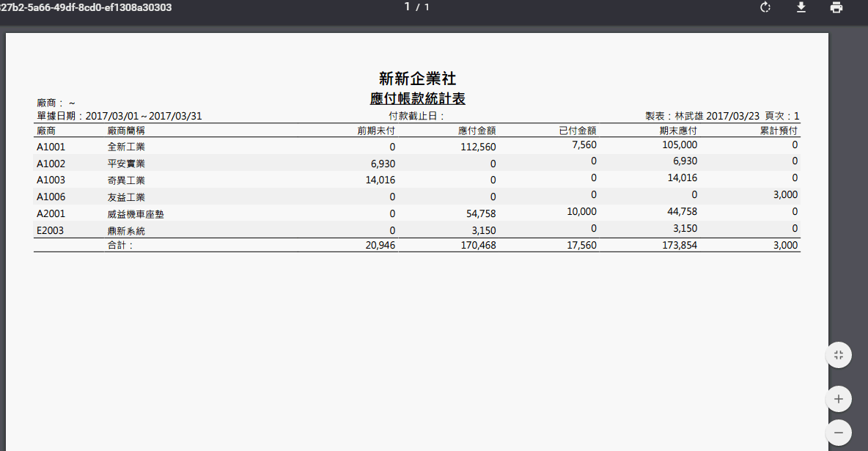868x451 pixels.
Task: Click the document filename in the toolbar
Action: click(x=86, y=7)
